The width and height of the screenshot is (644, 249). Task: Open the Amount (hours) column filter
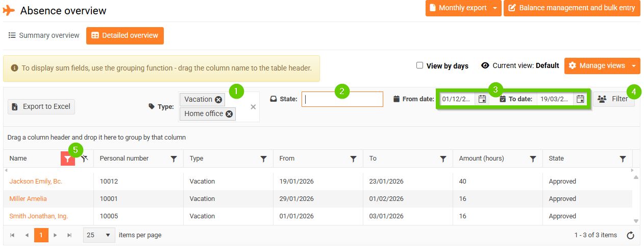click(533, 159)
